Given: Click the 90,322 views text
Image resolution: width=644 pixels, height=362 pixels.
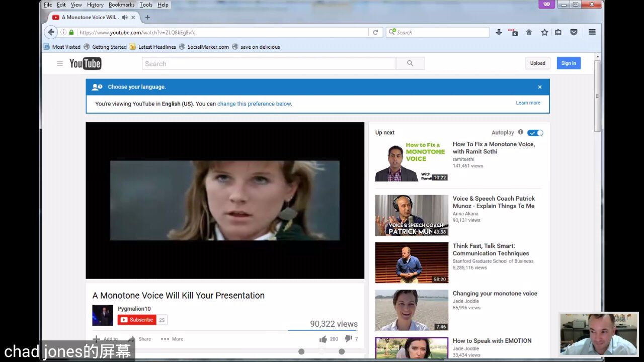Looking at the screenshot, I should [334, 324].
